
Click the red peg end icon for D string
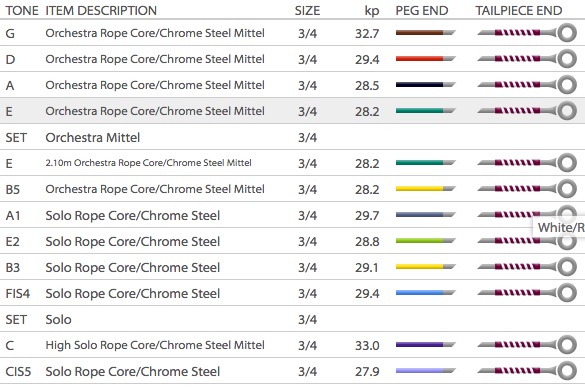(425, 59)
